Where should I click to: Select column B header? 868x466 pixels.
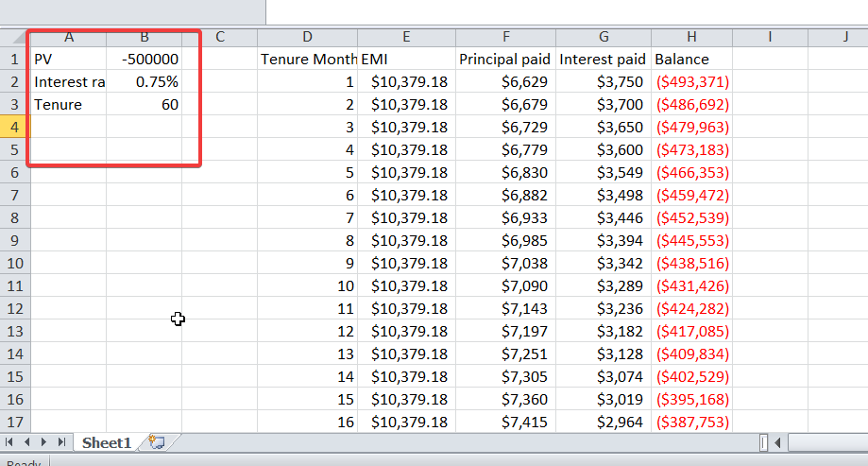coord(144,37)
